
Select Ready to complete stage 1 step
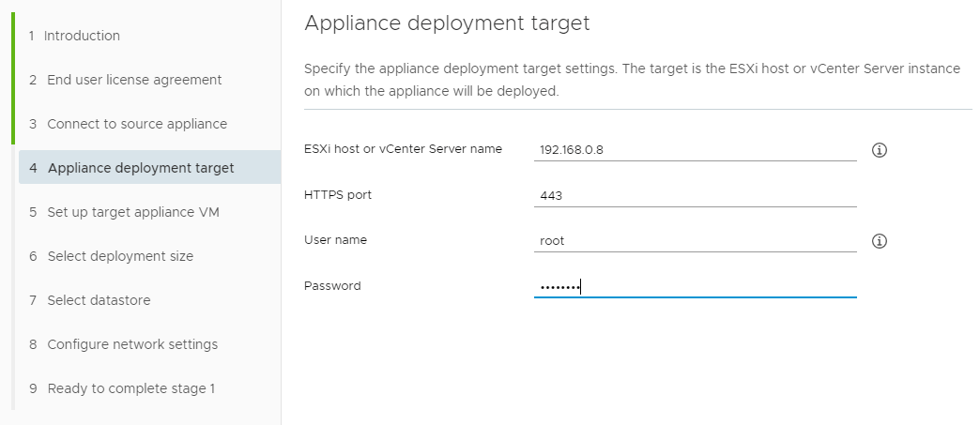pyautogui.click(x=149, y=388)
